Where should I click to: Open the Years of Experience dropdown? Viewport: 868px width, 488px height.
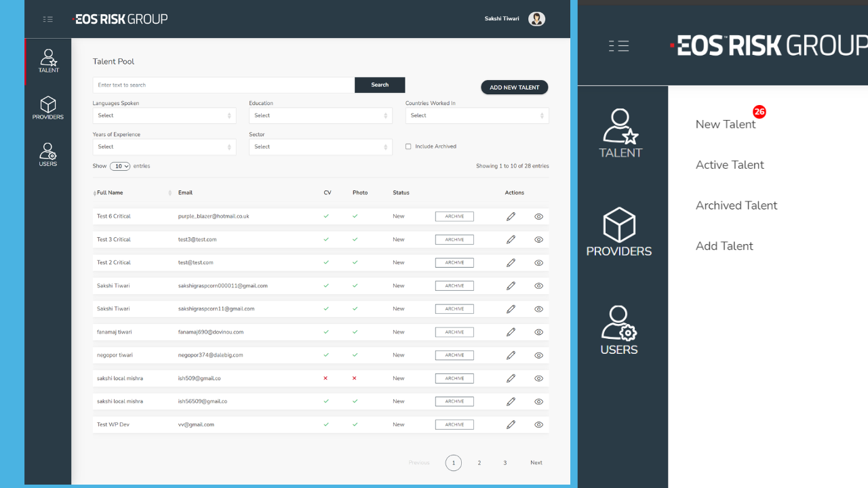pos(164,146)
